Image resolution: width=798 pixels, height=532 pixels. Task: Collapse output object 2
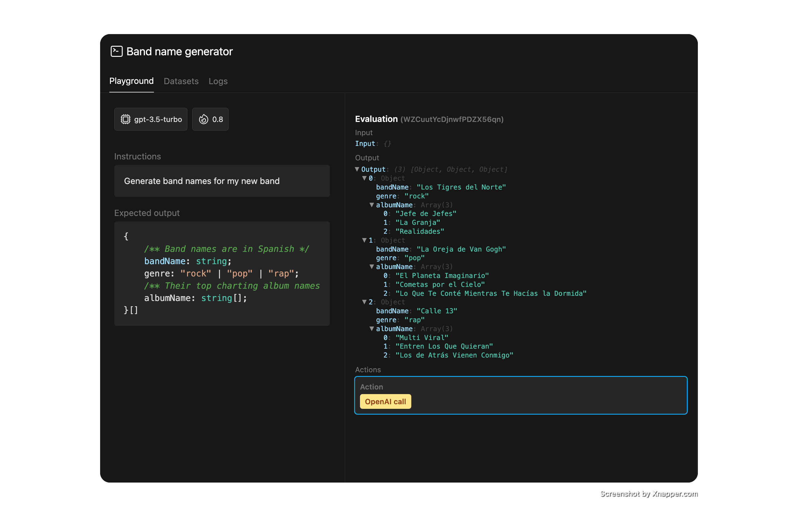tap(364, 302)
